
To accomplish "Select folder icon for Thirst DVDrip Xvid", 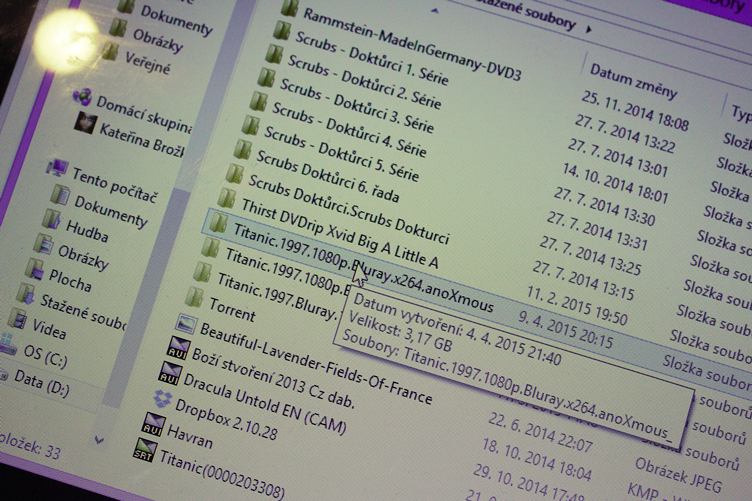I will (226, 198).
